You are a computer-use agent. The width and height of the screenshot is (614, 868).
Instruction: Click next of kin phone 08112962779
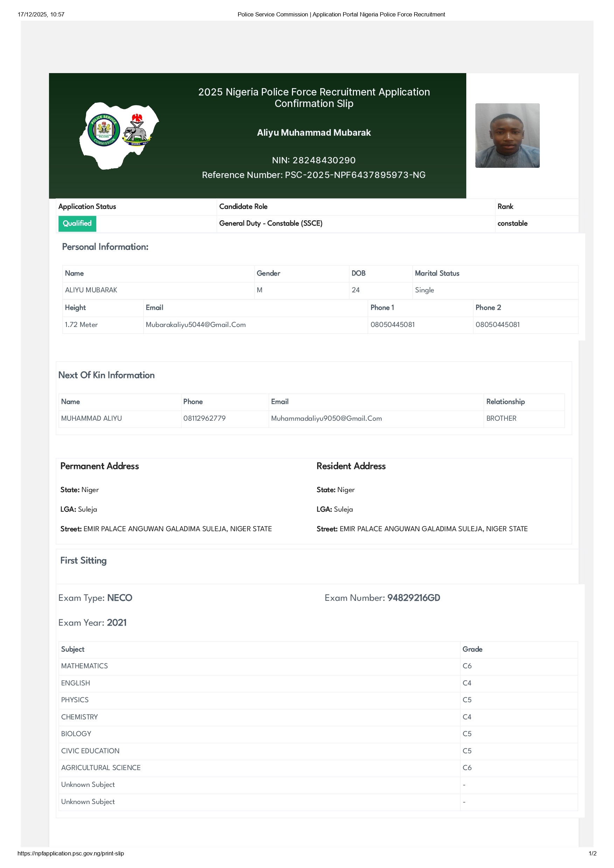(x=204, y=419)
